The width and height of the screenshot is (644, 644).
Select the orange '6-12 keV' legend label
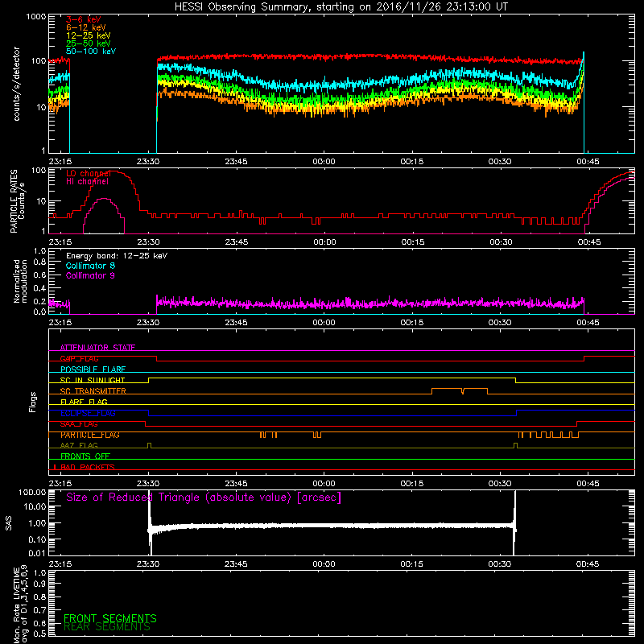pyautogui.click(x=86, y=27)
